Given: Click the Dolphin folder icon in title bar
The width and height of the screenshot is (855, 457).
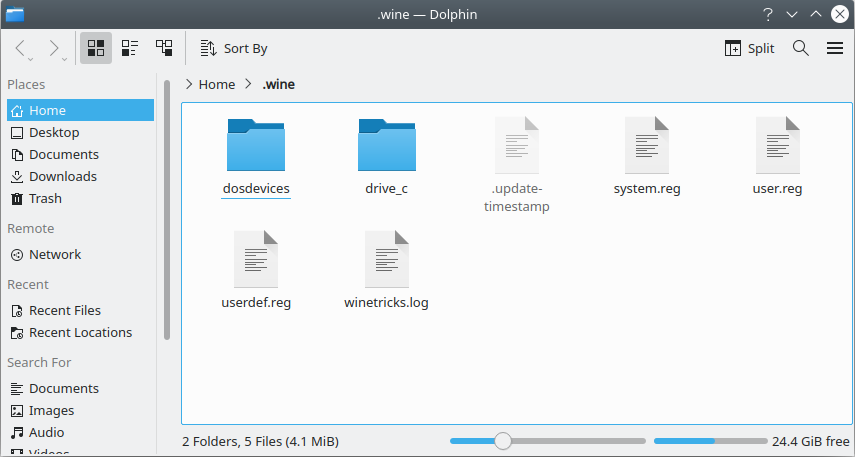Looking at the screenshot, I should tap(15, 14).
